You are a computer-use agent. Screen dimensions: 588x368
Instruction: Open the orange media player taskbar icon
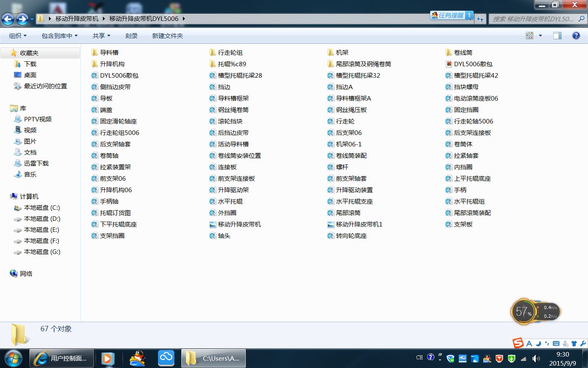107,359
